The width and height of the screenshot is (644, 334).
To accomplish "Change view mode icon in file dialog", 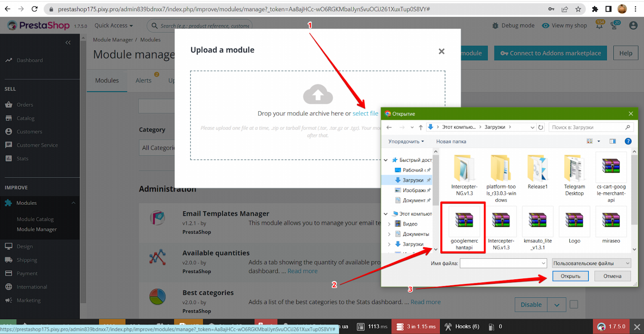I will [590, 141].
